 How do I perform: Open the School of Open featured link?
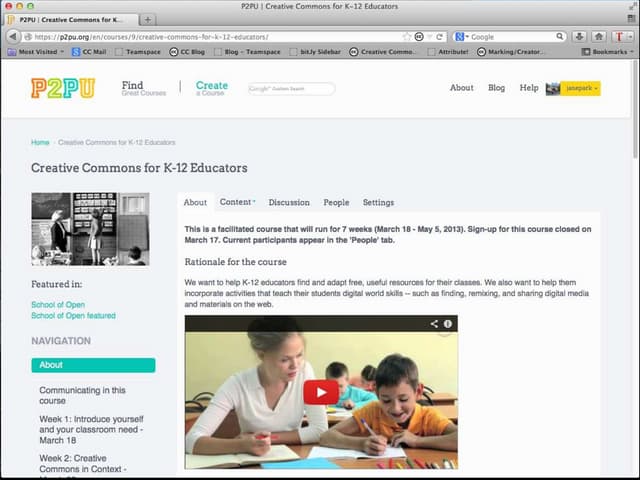coord(73,316)
